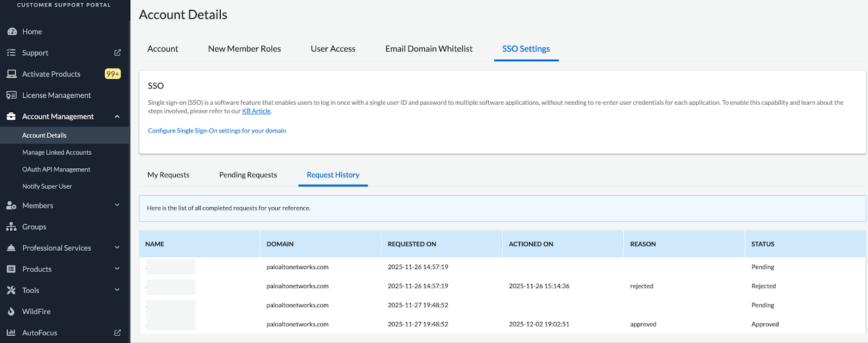Screen dimensions: 868x343
Task: Click the AutoFocus chart icon
Action: click(11, 333)
